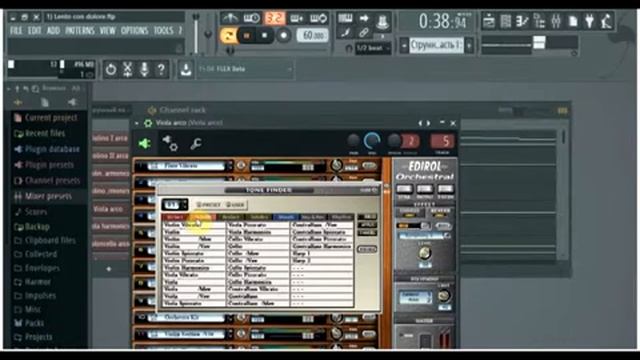640x360 pixels.
Task: Switch pattern/song mode orange button
Action: click(x=228, y=36)
